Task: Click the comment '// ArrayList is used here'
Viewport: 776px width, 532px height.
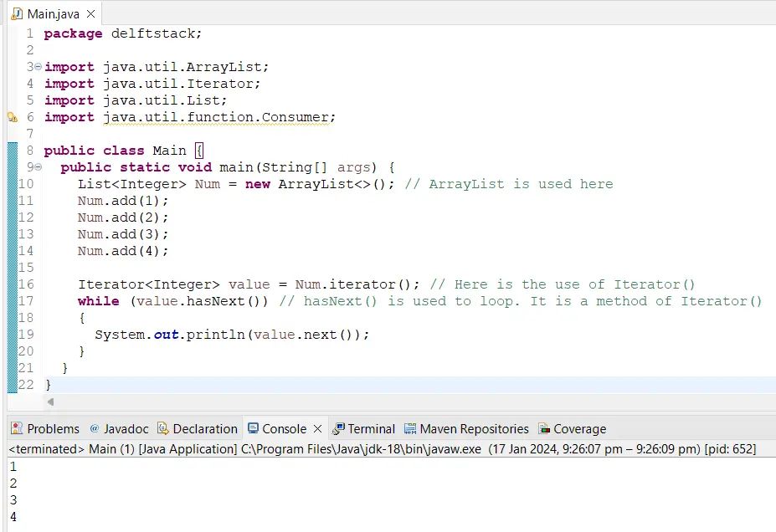Action: click(509, 184)
